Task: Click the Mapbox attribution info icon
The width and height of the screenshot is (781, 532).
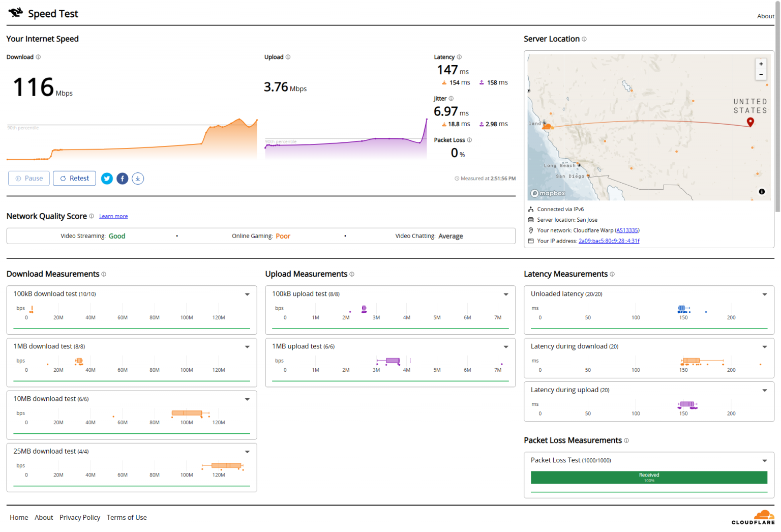Action: point(762,192)
